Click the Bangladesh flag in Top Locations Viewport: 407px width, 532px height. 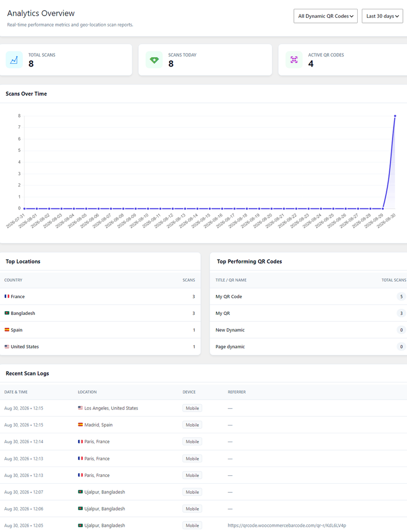[7, 313]
